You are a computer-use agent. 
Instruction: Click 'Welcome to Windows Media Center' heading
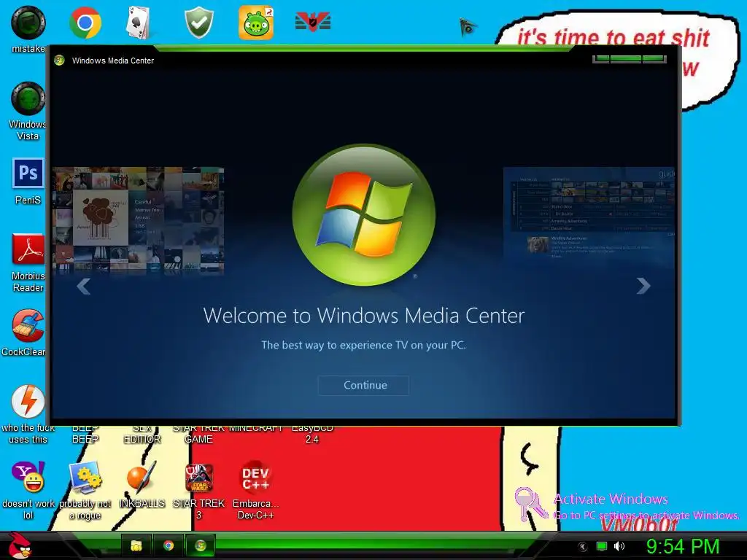point(364,316)
